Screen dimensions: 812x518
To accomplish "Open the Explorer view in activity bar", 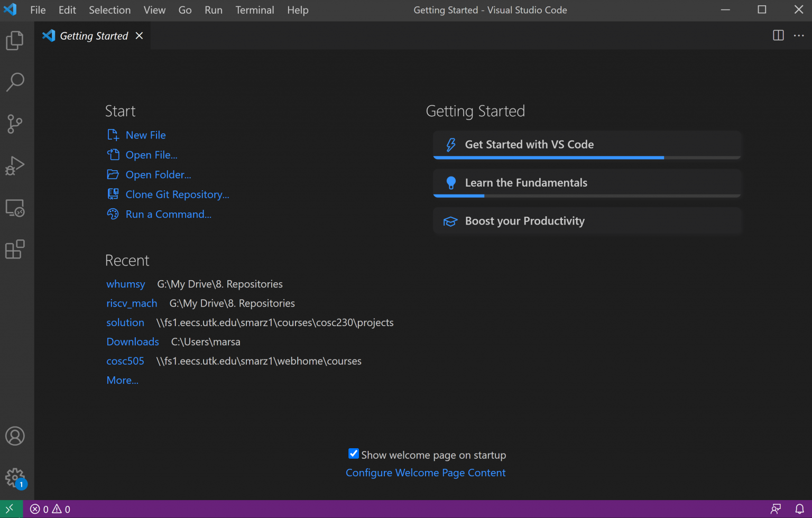I will [15, 41].
